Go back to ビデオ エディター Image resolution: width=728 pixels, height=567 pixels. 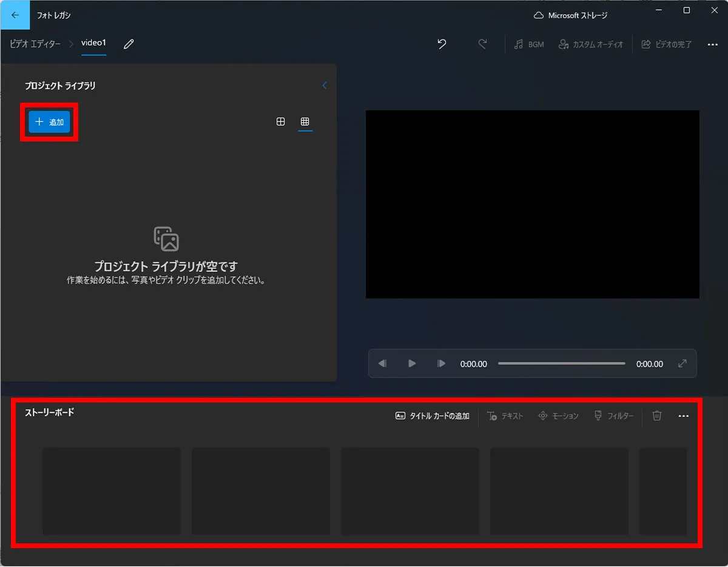(35, 44)
